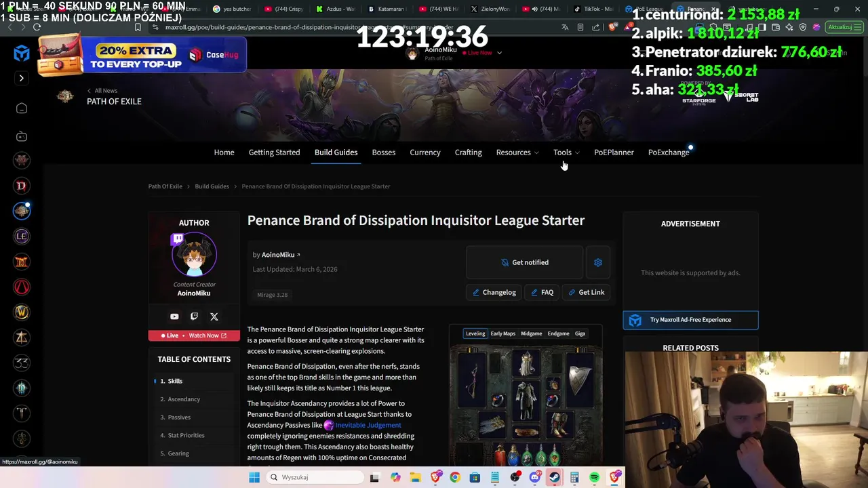Open the Home navigation tab
This screenshot has width=868, height=488.
click(x=224, y=152)
